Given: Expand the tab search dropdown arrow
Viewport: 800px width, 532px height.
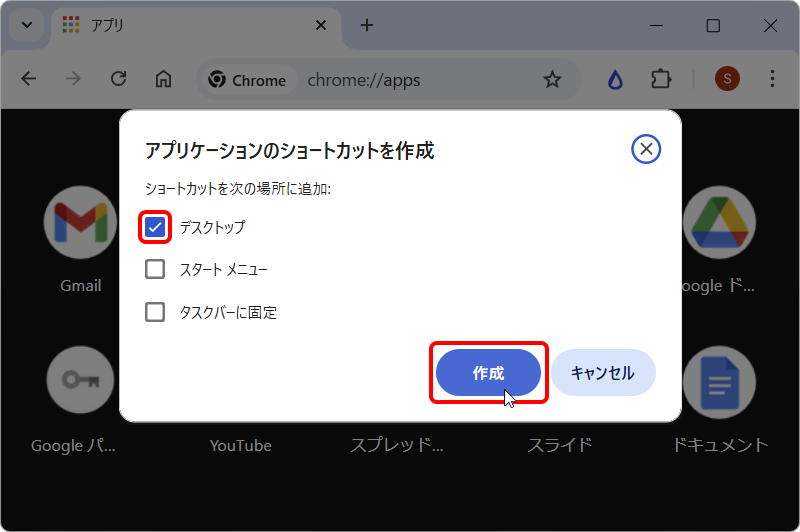Looking at the screenshot, I should pyautogui.click(x=26, y=25).
